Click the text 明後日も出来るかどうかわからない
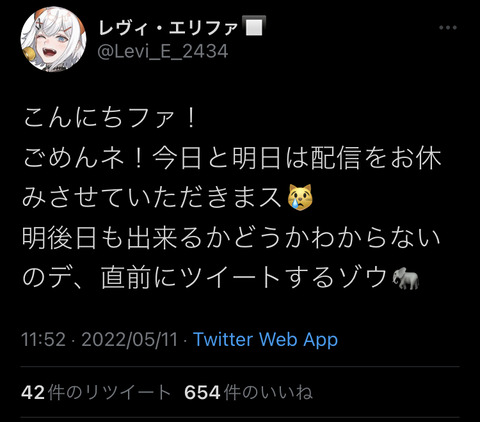 click(x=232, y=238)
